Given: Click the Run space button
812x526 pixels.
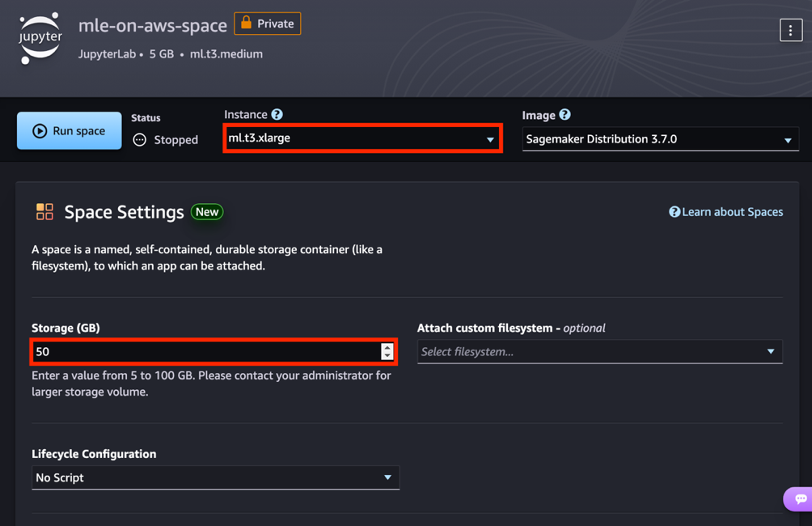Looking at the screenshot, I should pos(70,130).
